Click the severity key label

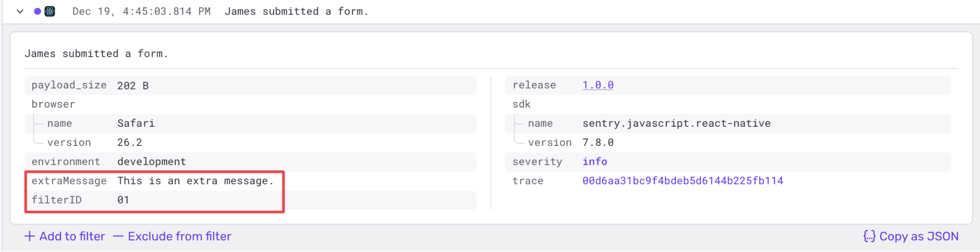tap(537, 162)
